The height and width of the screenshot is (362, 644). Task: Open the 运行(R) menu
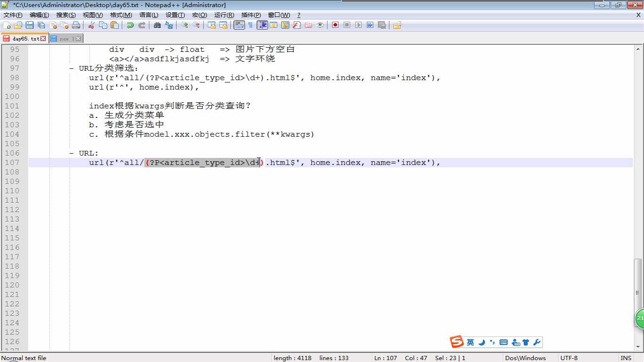click(224, 15)
